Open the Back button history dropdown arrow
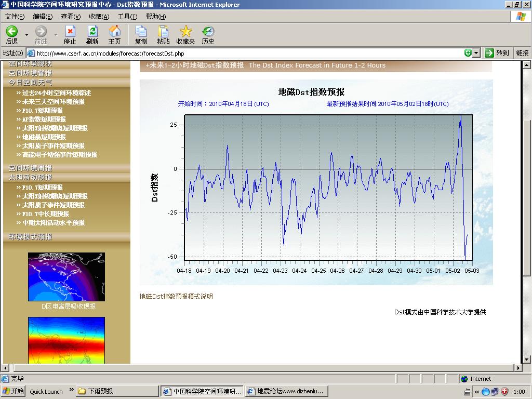The width and height of the screenshot is (532, 399). [27, 35]
